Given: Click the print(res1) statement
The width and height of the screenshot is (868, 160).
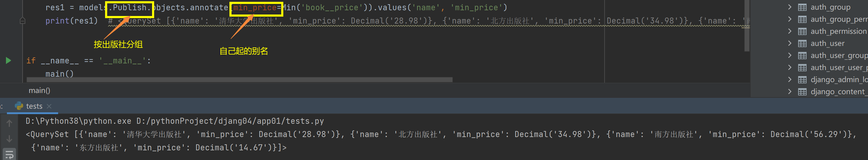Looking at the screenshot, I should click(x=71, y=21).
